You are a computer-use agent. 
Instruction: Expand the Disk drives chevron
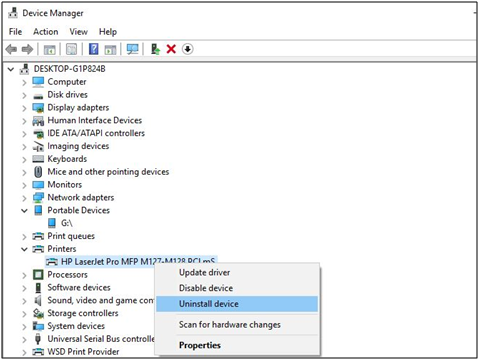pos(24,95)
